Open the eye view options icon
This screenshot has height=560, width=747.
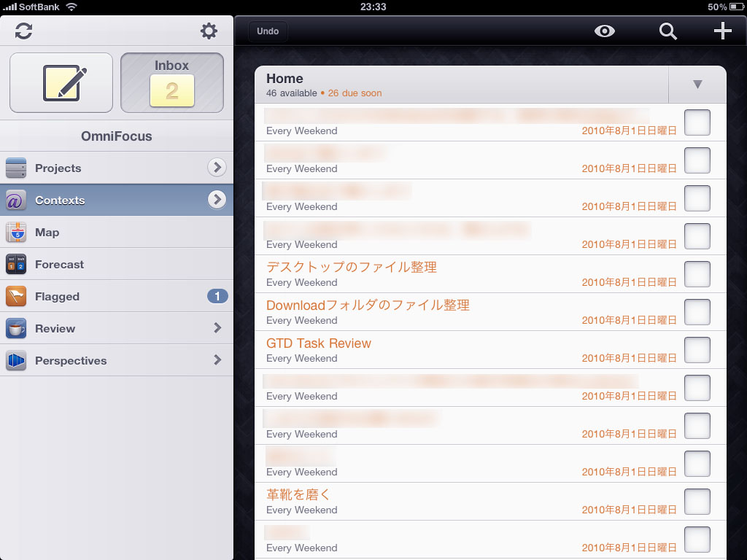pyautogui.click(x=605, y=31)
